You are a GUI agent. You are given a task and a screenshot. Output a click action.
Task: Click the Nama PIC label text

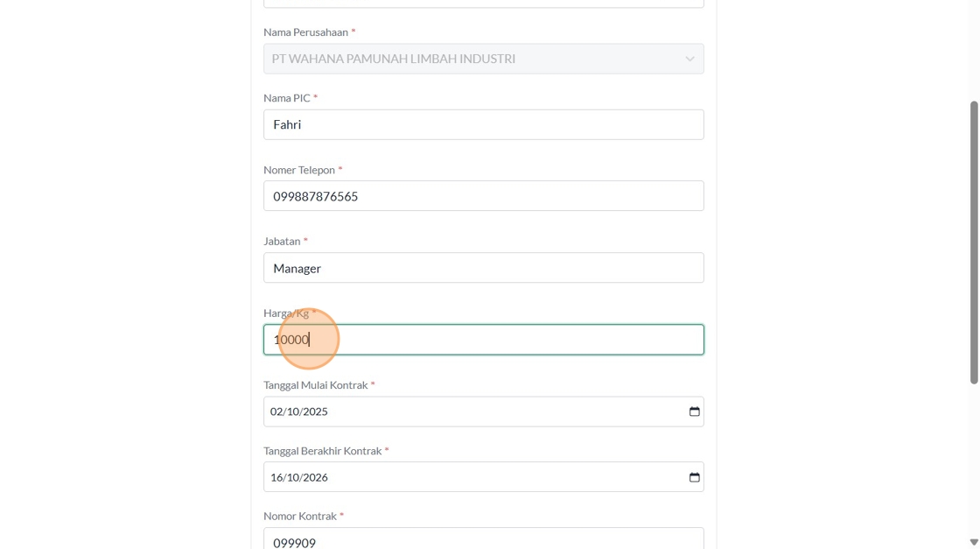(x=287, y=98)
